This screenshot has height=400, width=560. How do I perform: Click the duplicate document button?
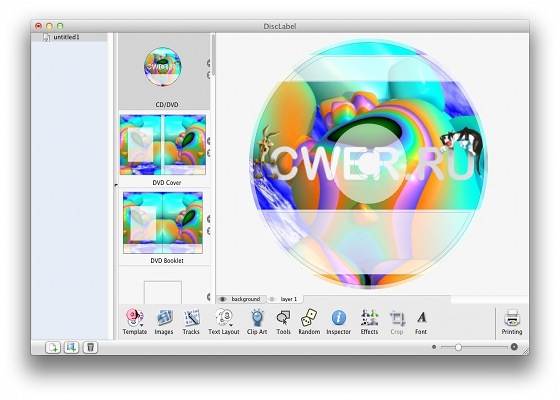pyautogui.click(x=71, y=347)
